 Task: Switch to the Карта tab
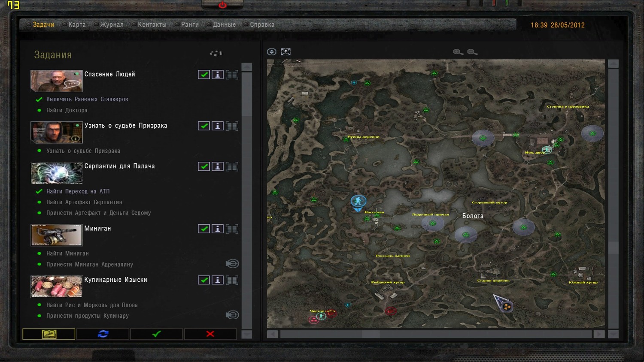[x=77, y=24]
